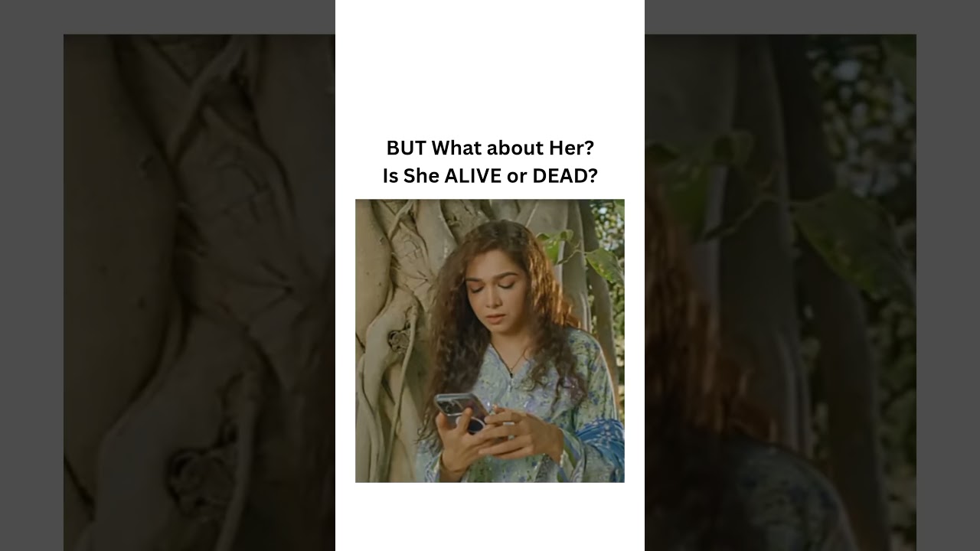Click the white space below the center image
This screenshot has width=980, height=551.
pyautogui.click(x=490, y=517)
